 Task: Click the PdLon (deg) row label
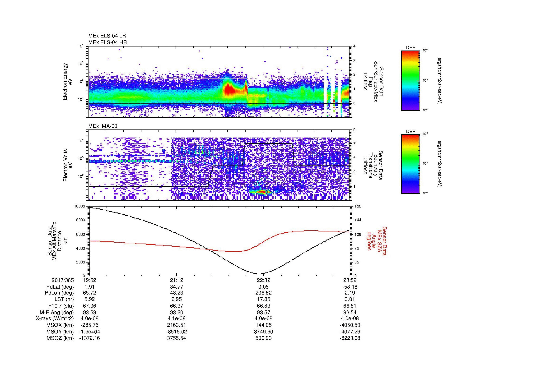click(x=60, y=293)
